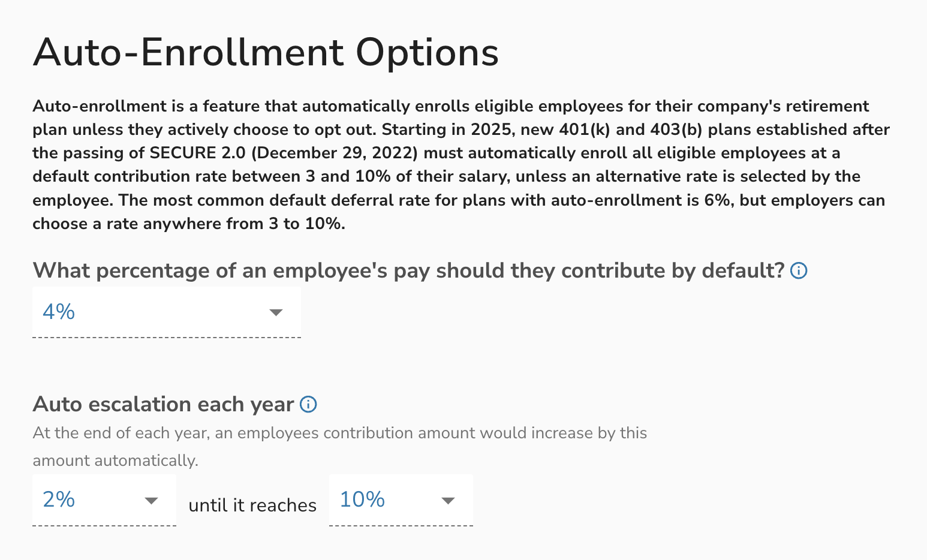The image size is (927, 560).
Task: Click the 'Auto escalation each year' label
Action: [x=163, y=405]
